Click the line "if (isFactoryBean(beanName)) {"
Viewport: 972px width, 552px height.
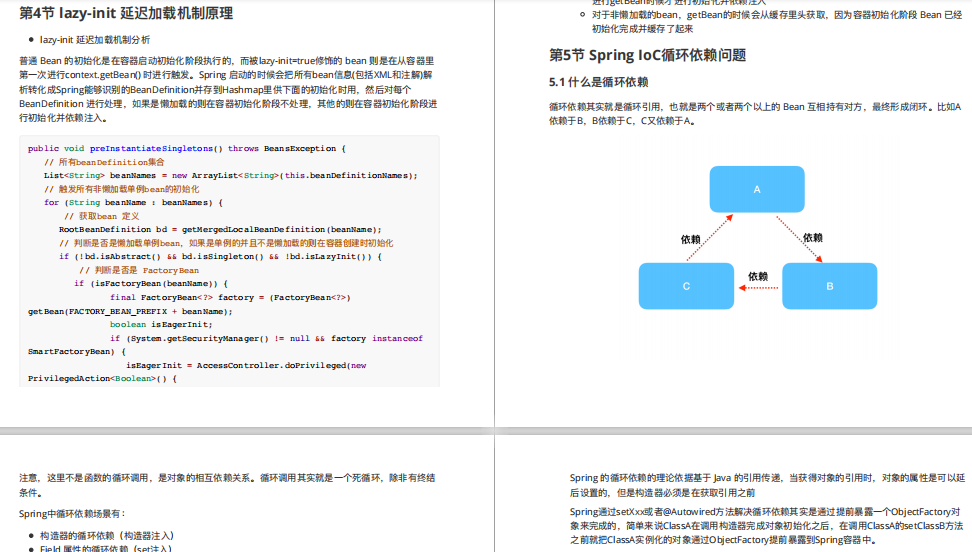pos(151,284)
